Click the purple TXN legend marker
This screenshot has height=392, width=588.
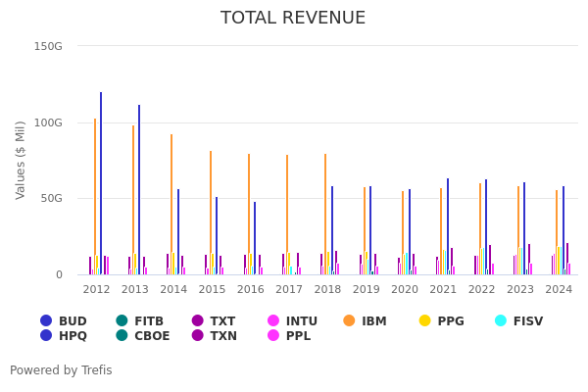(x=197, y=336)
